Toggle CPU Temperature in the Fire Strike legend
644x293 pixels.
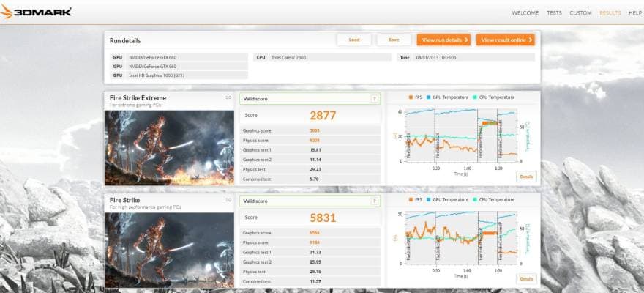(x=494, y=200)
